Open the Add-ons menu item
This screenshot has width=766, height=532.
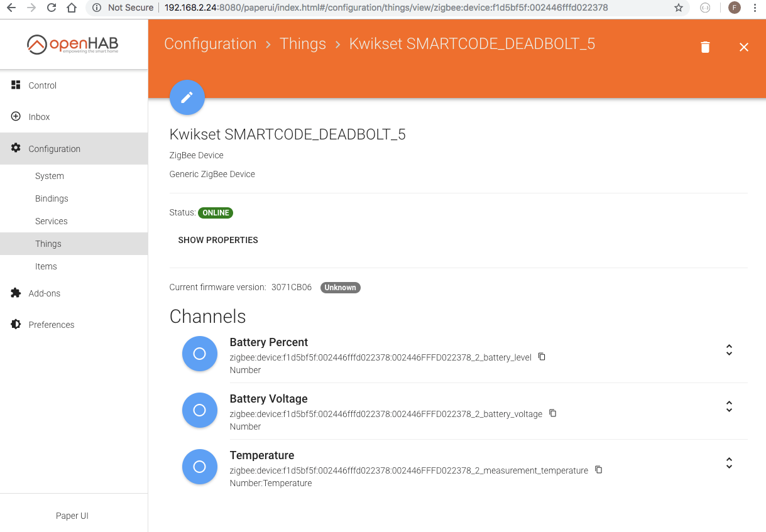tap(74, 293)
